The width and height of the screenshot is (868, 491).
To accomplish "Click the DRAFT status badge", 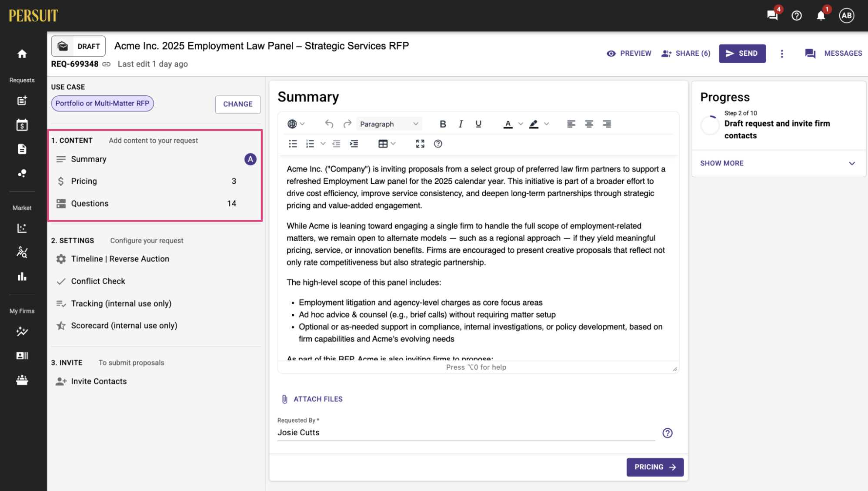I will [x=78, y=46].
